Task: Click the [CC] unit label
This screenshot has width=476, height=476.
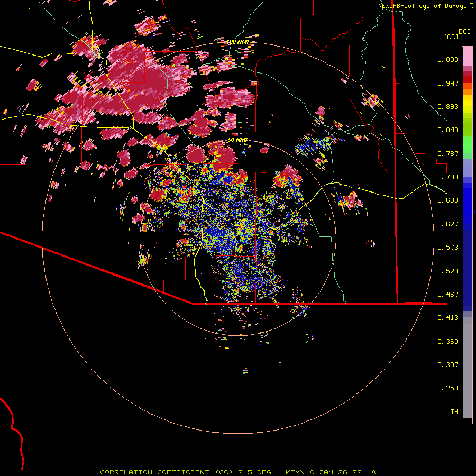Action: click(451, 36)
